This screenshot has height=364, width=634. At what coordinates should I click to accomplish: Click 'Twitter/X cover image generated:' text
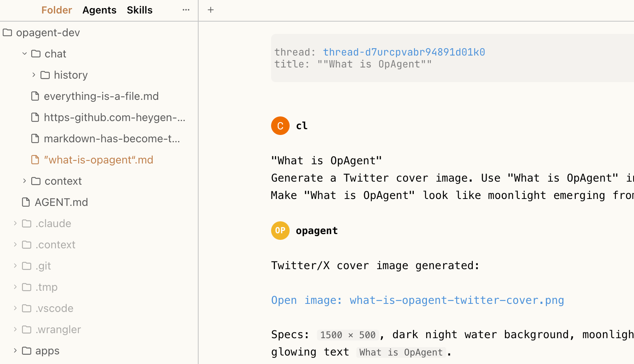(x=375, y=265)
